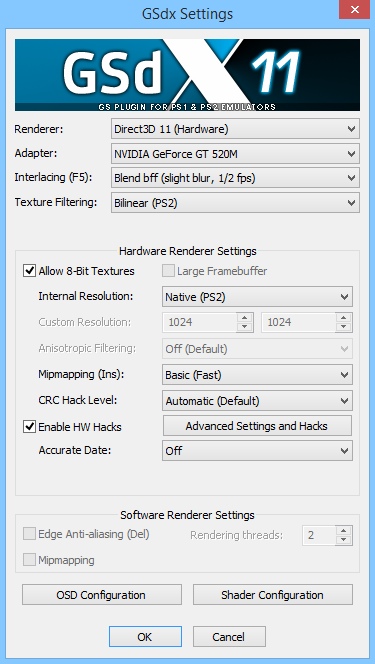Confirm settings with OK button
The image size is (375, 664).
coord(145,636)
